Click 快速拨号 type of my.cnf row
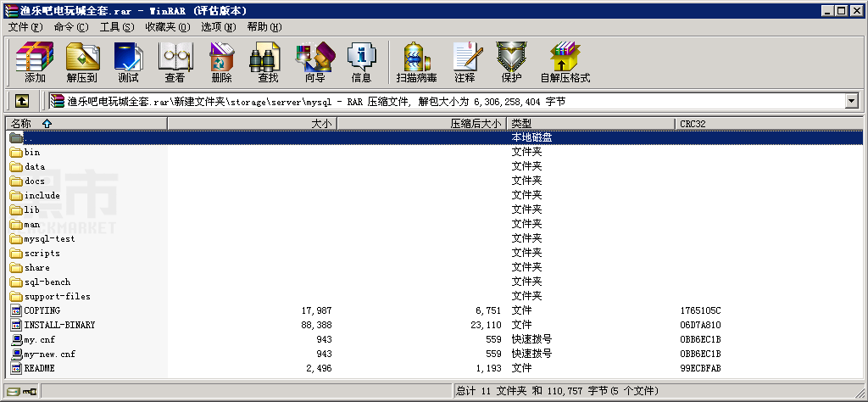 pos(531,339)
